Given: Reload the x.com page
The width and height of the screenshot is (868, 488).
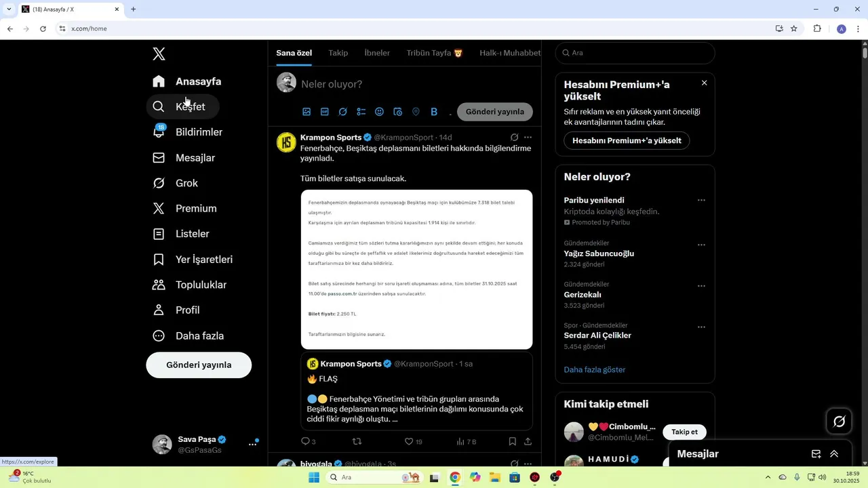Looking at the screenshot, I should tap(43, 28).
